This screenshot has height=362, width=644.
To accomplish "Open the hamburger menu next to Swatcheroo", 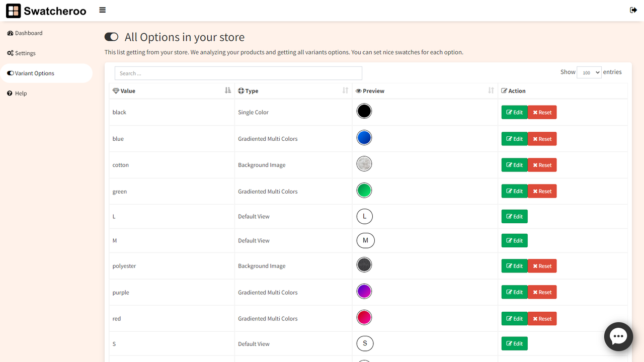I will pos(102,10).
